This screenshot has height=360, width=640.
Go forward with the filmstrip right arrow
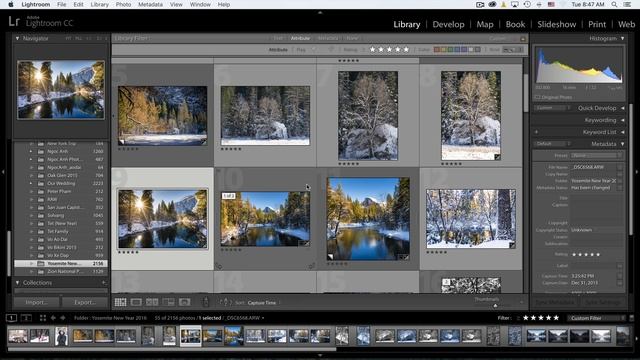coord(63,318)
